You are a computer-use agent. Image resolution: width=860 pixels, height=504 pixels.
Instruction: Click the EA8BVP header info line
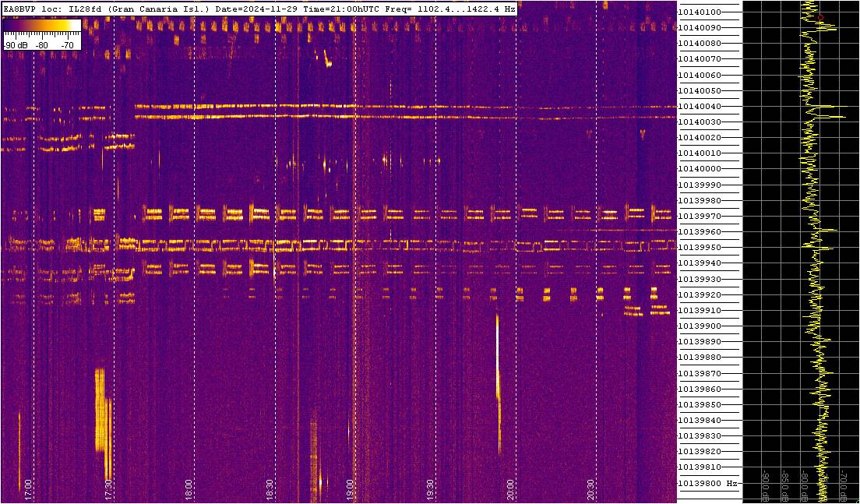(259, 9)
